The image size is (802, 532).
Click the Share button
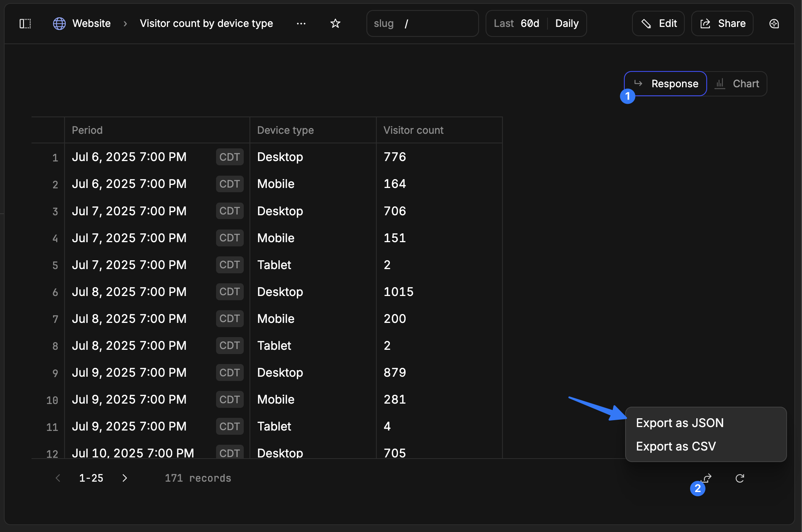tap(722, 23)
